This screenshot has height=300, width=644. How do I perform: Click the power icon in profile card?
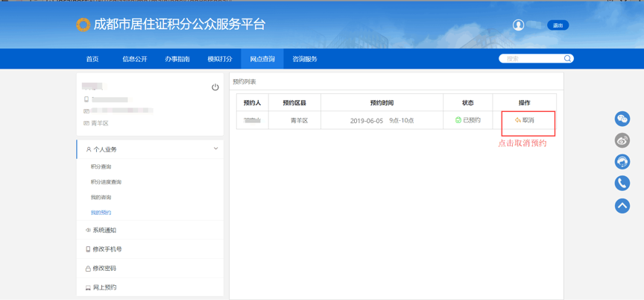(x=215, y=87)
